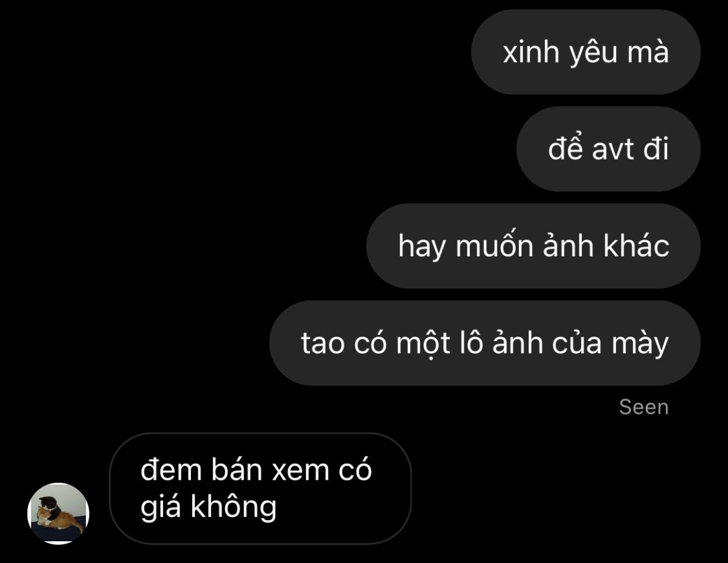Click the 'Seen' read receipt label
Screen dimensions: 728x563
click(644, 407)
